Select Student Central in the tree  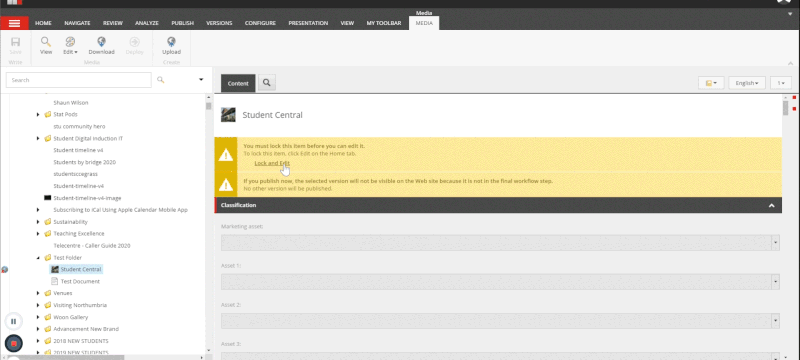81,269
